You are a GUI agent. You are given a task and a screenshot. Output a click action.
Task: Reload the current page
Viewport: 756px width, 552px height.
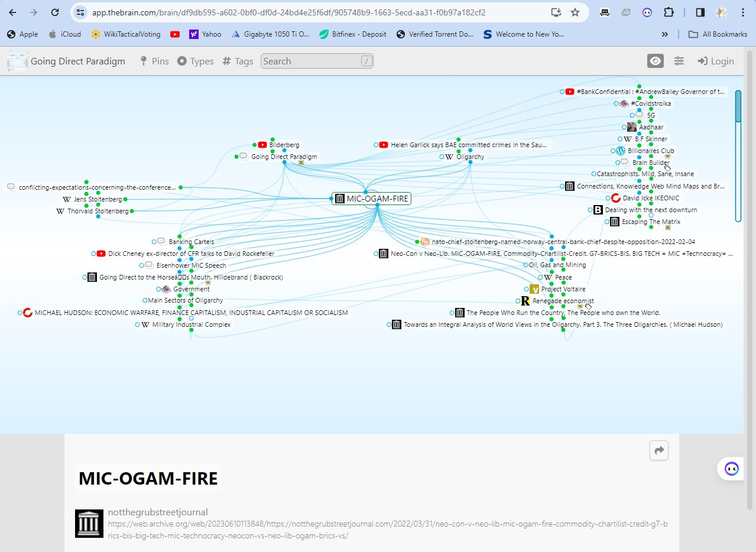point(54,12)
